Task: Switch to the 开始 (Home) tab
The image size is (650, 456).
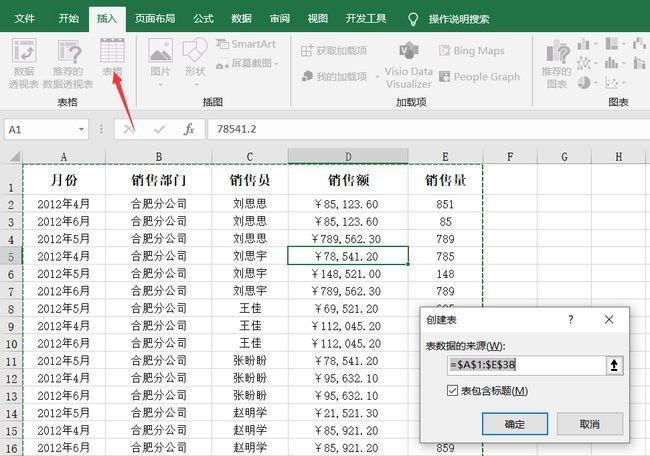Action: [68, 19]
